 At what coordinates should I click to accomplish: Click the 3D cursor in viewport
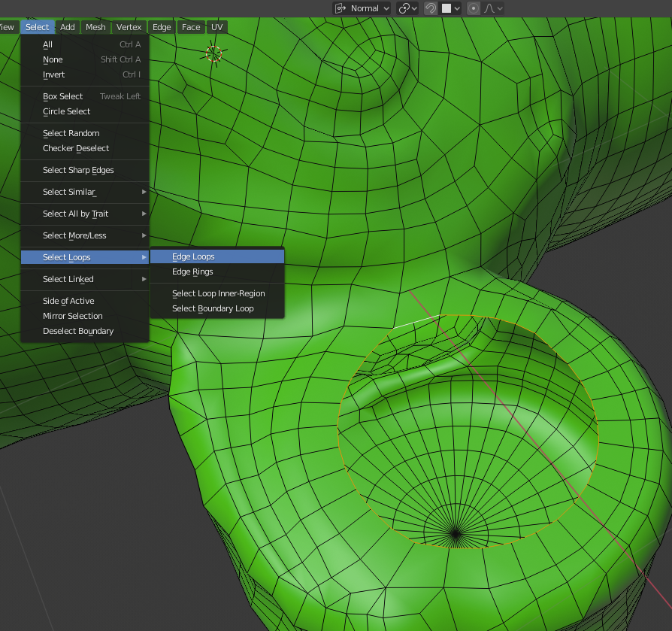tap(213, 54)
